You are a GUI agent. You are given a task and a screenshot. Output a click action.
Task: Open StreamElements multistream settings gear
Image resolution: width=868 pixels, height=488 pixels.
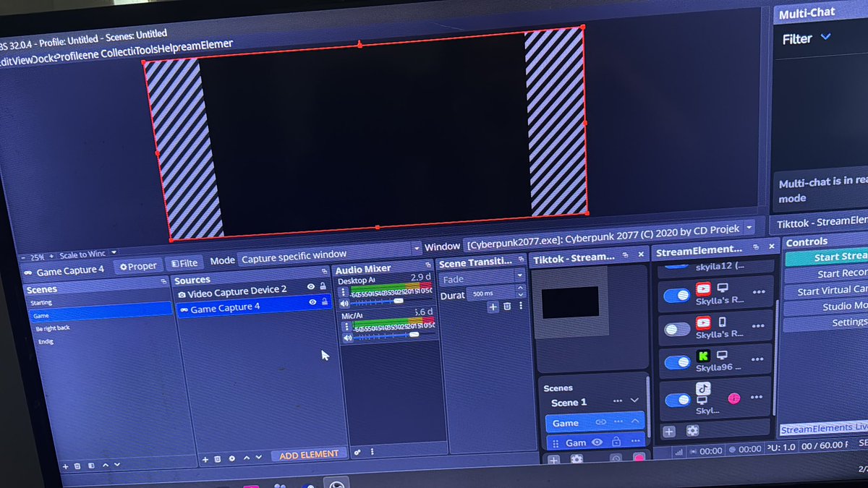tap(692, 431)
